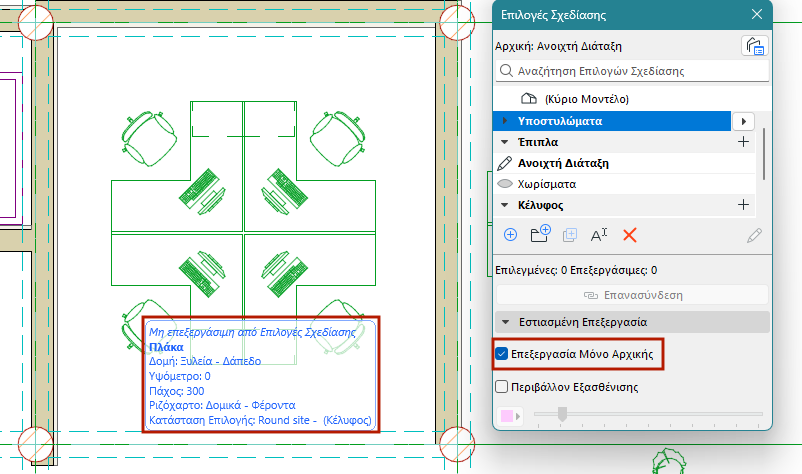Add option with plus next to Κέλυφος

[743, 205]
